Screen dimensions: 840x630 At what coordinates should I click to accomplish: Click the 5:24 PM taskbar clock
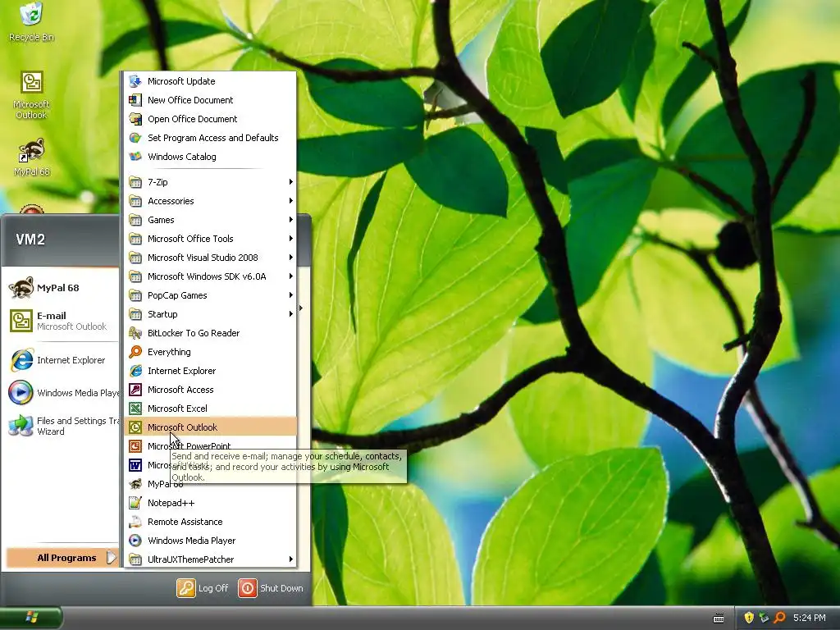click(x=810, y=618)
